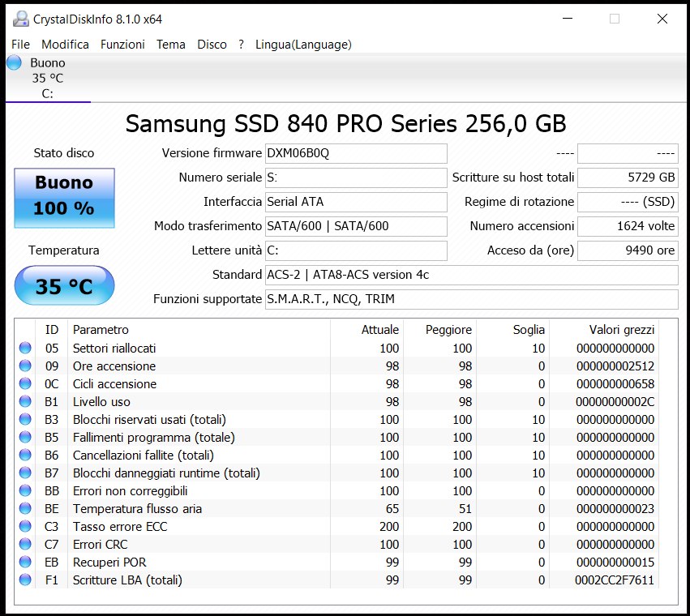Click the Acceso da value 9490 ore

click(x=628, y=250)
